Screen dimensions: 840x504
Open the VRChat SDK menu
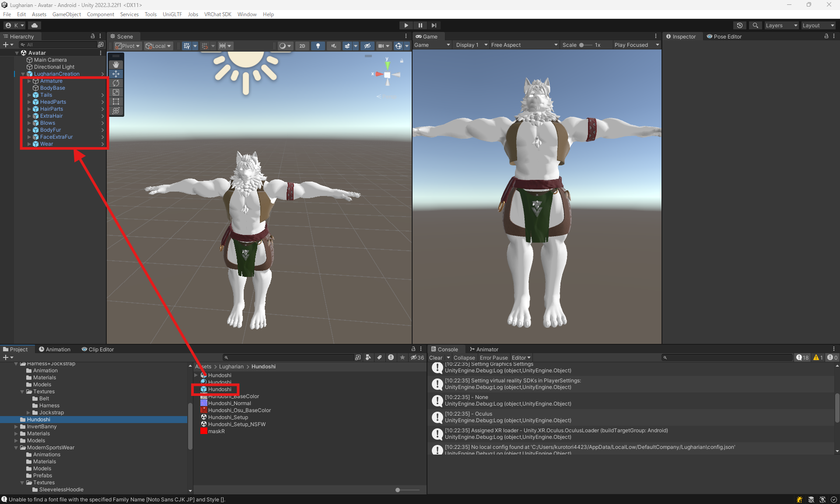(217, 14)
